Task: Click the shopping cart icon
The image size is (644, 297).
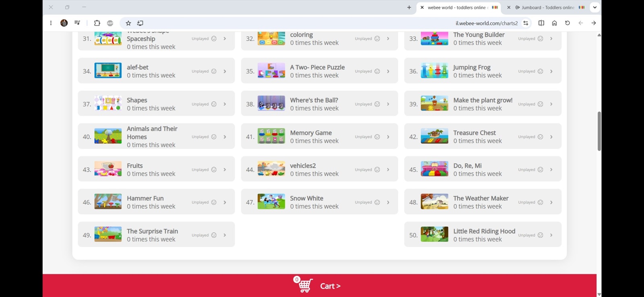Action: [303, 285]
